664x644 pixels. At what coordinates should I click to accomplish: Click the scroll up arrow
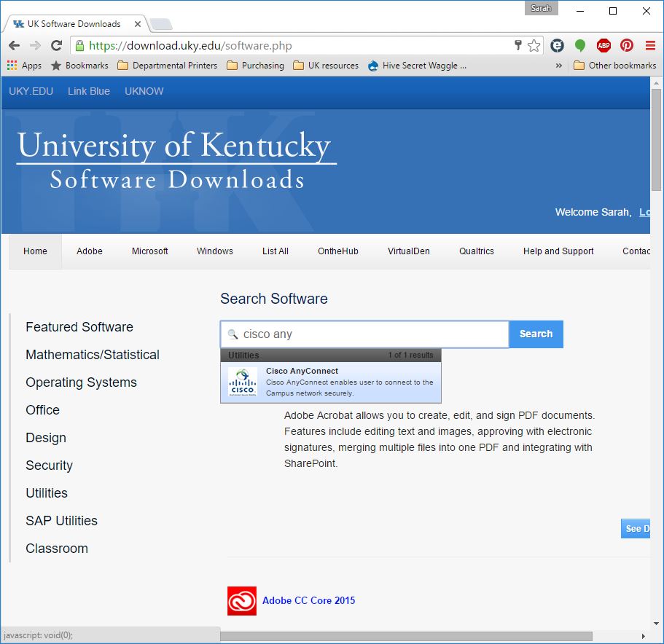coord(656,83)
